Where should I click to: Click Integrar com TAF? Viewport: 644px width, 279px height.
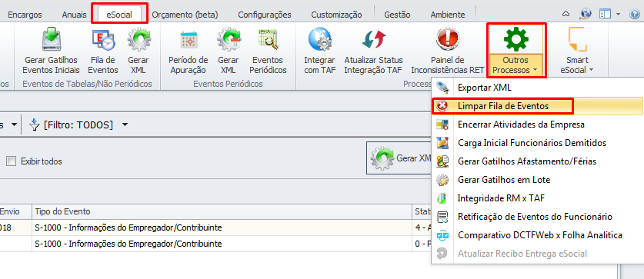[x=319, y=51]
